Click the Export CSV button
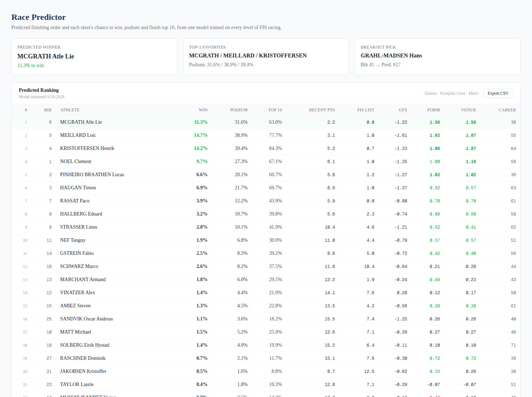This screenshot has width=532, height=397. [498, 93]
